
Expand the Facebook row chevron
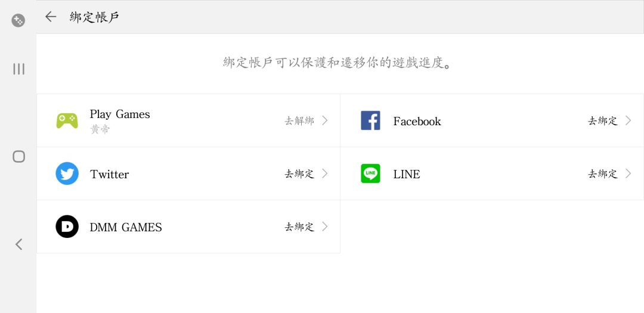(x=628, y=120)
